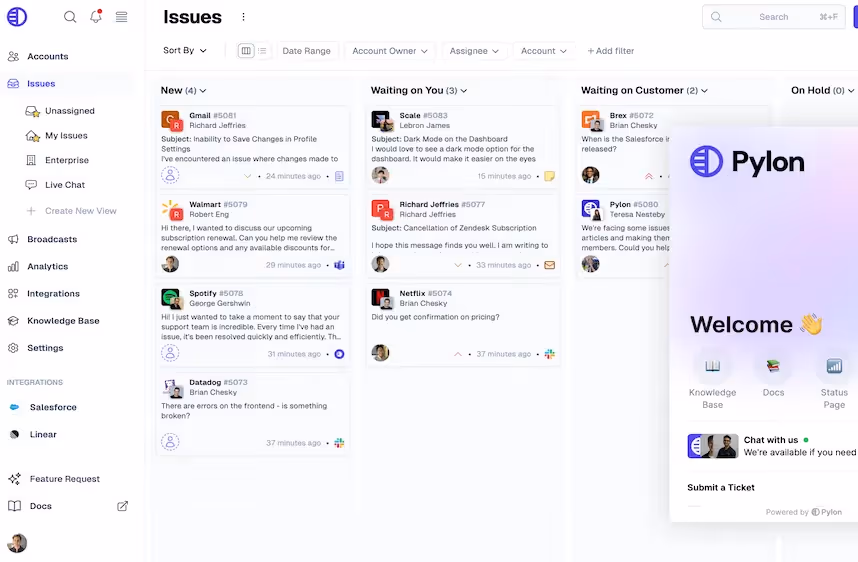Click the priority chevron on Gmail card
The height and width of the screenshot is (562, 858).
click(x=247, y=176)
